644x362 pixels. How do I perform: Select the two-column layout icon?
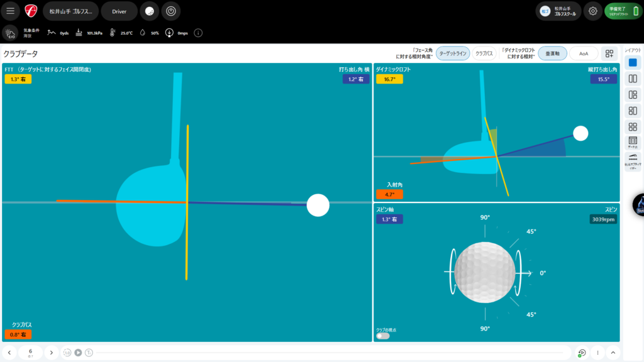coord(633,79)
